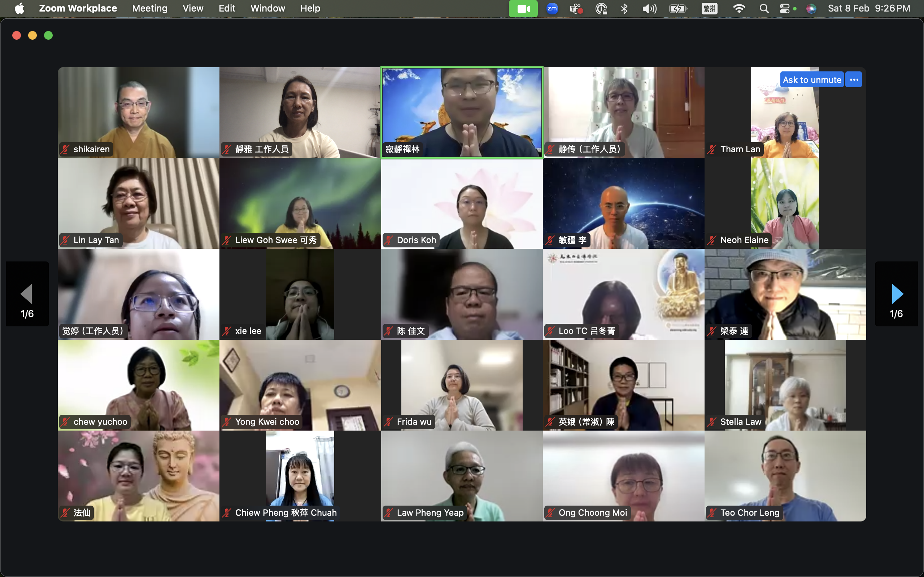Open Control Center toggles icon
The image size is (924, 577).
click(x=785, y=8)
